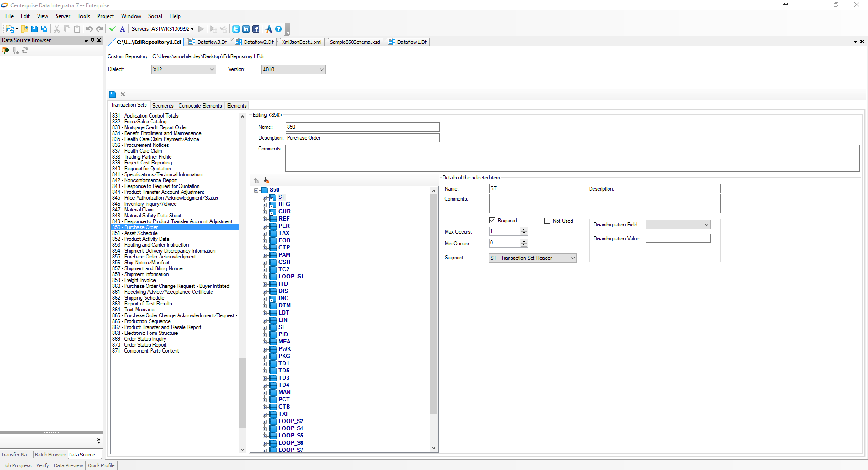The width and height of the screenshot is (868, 470).
Task: Increase Max Occurs with the up spinner arrow
Action: 524,230
